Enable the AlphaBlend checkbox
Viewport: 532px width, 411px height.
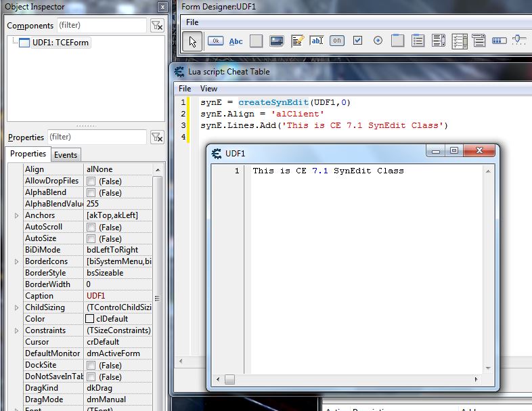tap(91, 193)
